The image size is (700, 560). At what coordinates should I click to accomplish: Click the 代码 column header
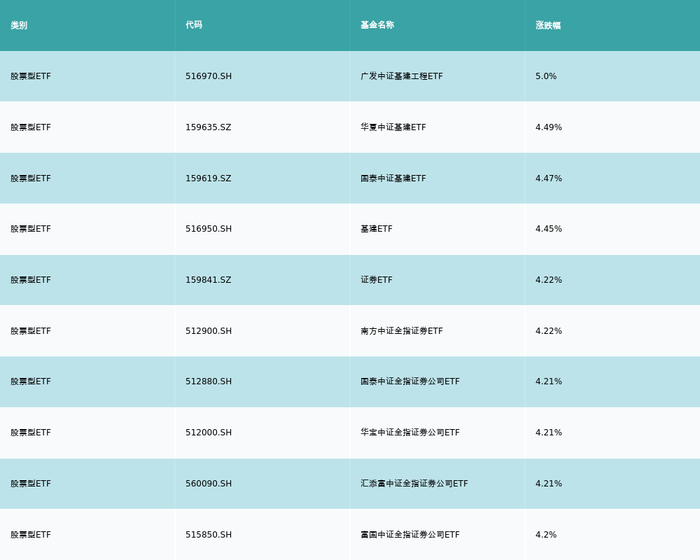194,25
